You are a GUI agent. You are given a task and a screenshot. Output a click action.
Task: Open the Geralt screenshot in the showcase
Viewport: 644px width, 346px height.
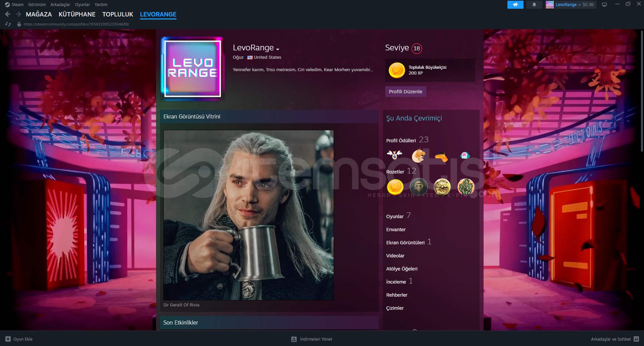pos(249,215)
